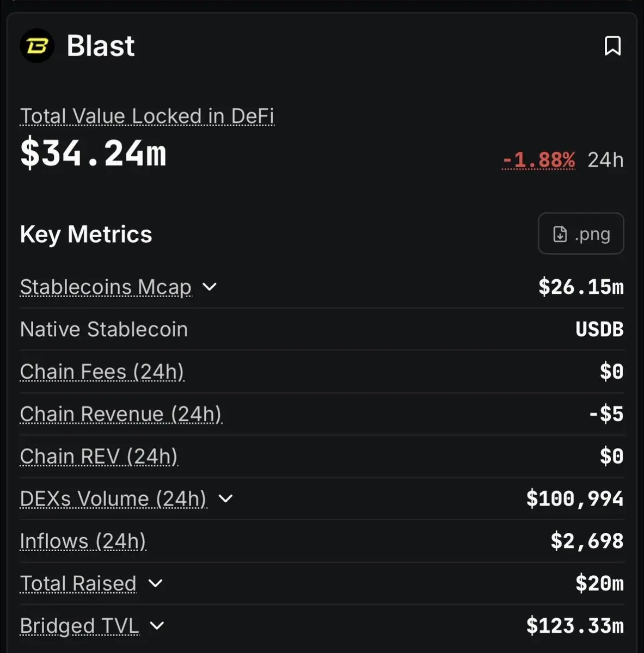
Task: Click the Blast title text
Action: point(101,46)
